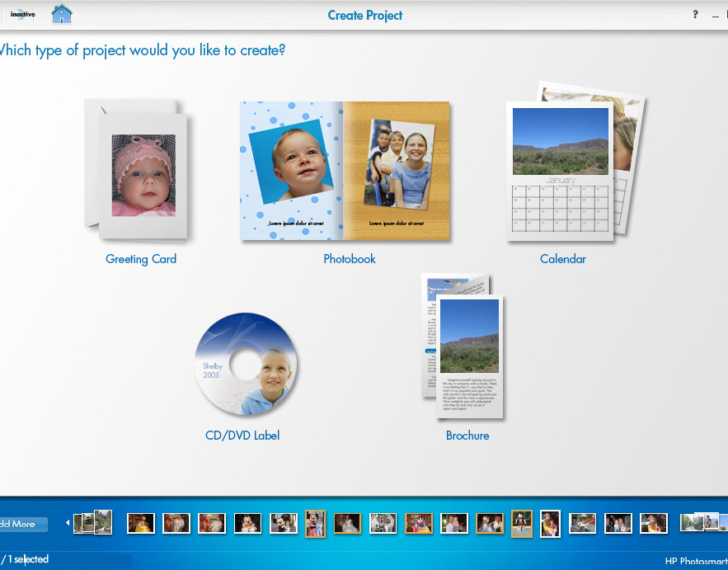Minimize the window with the dash button
Screen dimensions: 728x570
point(715,16)
